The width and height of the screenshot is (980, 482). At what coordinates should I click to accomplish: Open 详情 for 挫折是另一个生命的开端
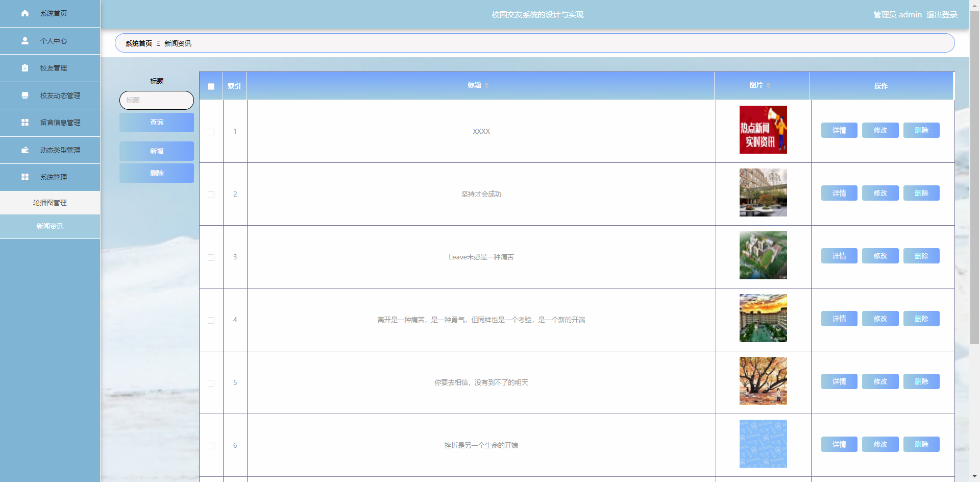tap(839, 444)
